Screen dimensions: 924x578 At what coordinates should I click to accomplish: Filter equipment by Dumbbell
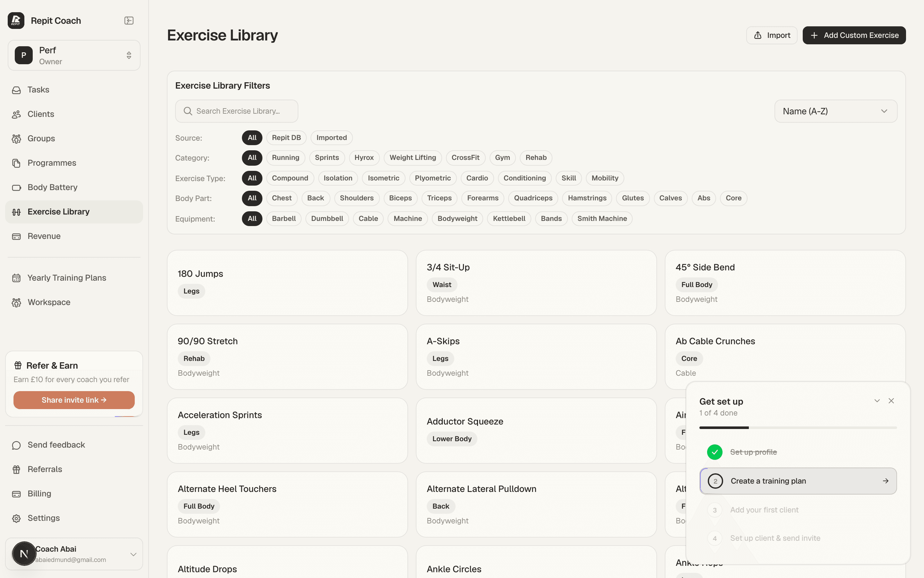[x=327, y=219]
